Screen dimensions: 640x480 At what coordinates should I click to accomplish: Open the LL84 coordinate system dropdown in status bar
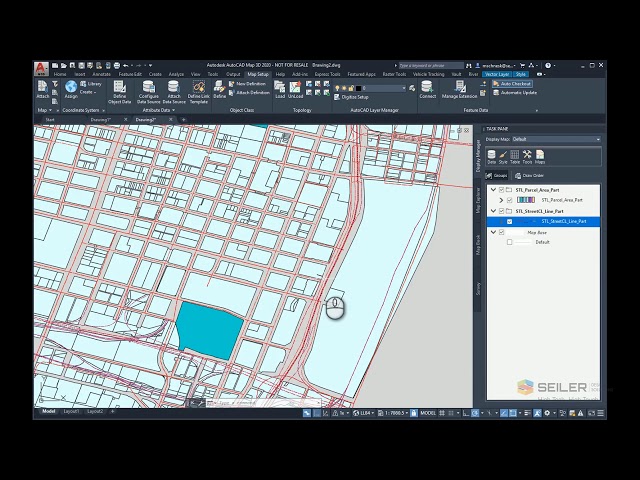coord(364,413)
